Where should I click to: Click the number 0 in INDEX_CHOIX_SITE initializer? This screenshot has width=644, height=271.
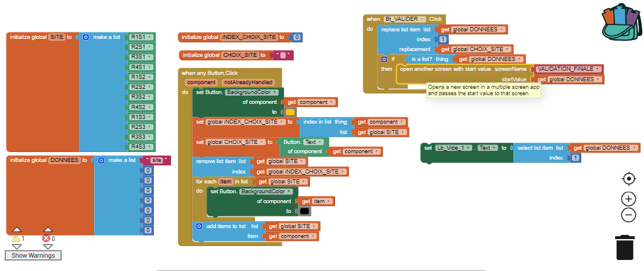click(297, 37)
